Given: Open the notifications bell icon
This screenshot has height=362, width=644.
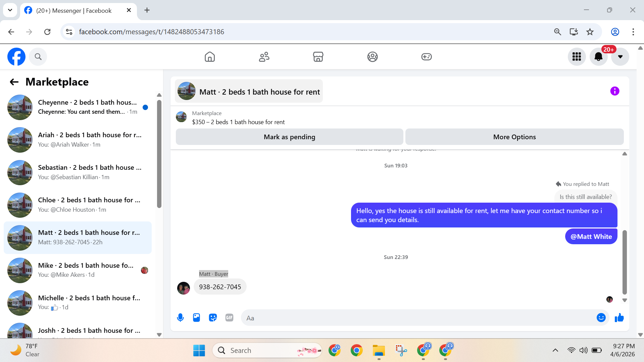Looking at the screenshot, I should [598, 57].
